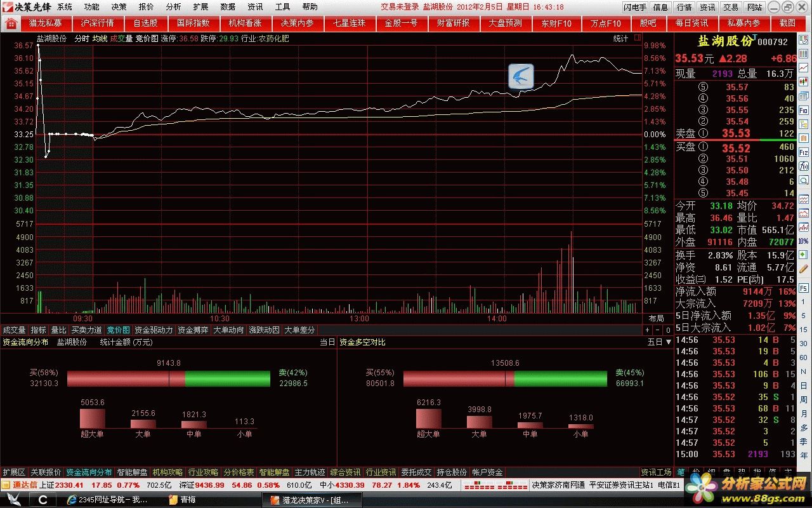812x508 pixels.
Task: Click the F12 icon in right sidebar
Action: 804,152
